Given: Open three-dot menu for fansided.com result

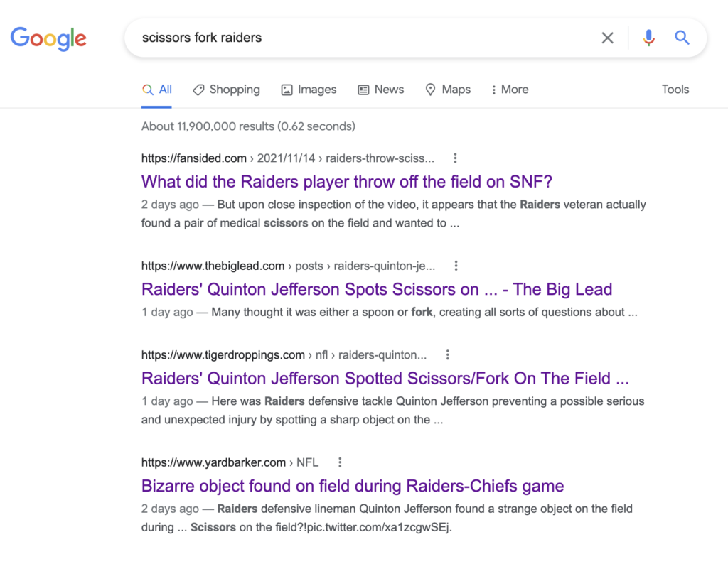Looking at the screenshot, I should tap(455, 158).
